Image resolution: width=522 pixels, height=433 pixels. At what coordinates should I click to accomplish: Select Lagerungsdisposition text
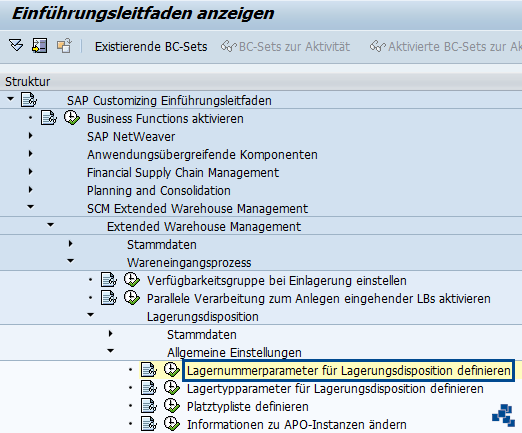tap(203, 317)
